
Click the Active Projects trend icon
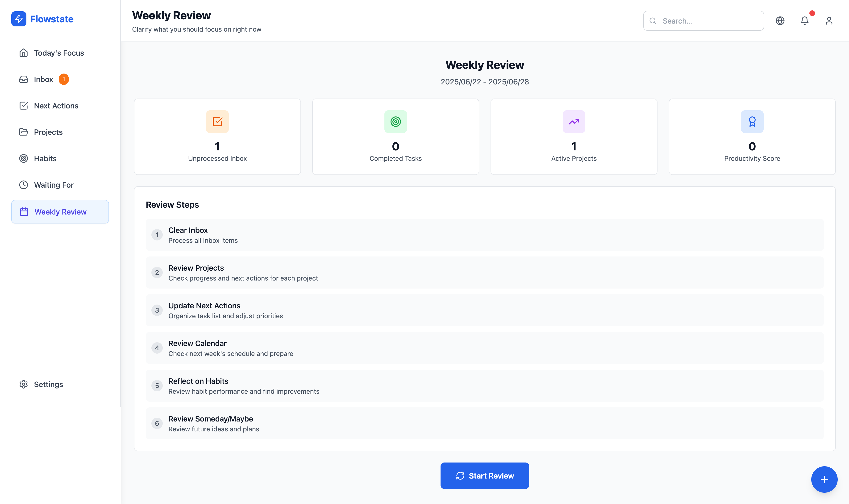point(574,122)
